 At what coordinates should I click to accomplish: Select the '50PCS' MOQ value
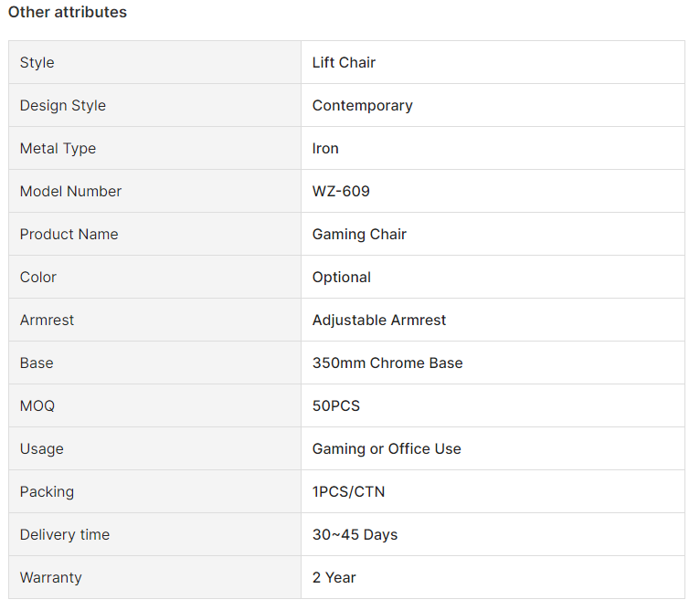[336, 405]
